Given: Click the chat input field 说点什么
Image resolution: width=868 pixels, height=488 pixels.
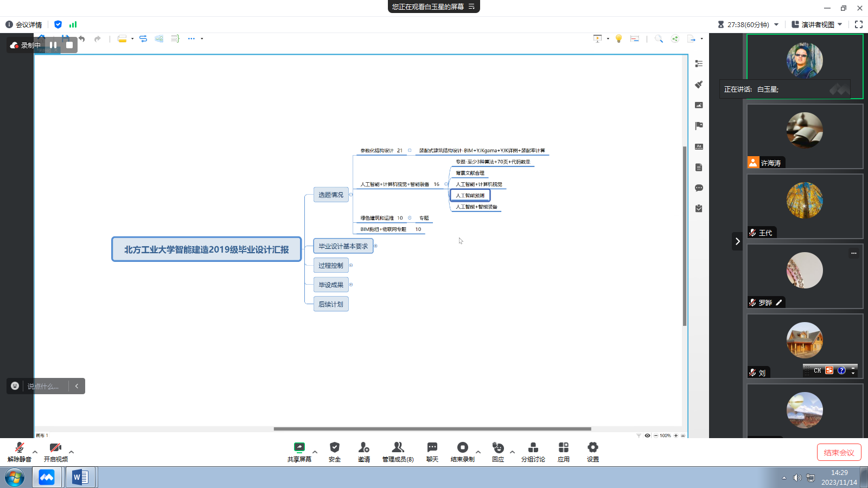Looking at the screenshot, I should [x=43, y=386].
